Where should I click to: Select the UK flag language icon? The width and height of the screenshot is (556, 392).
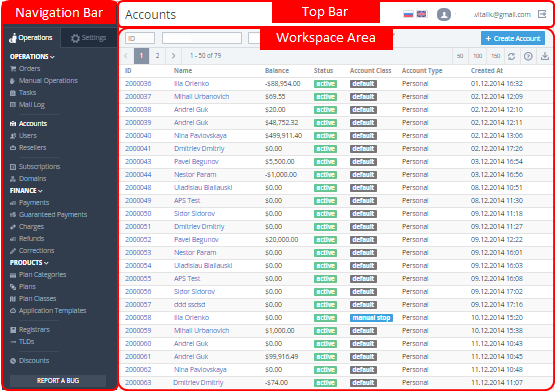pyautogui.click(x=421, y=14)
